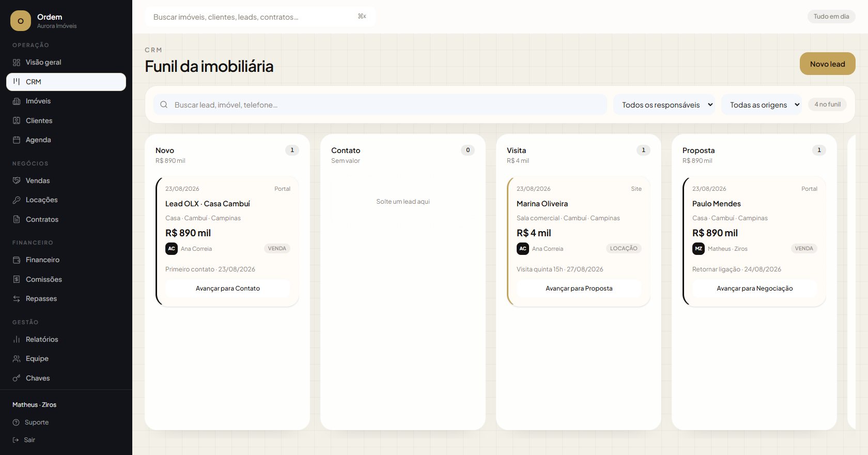Click the Relatórios chart icon
This screenshot has height=455, width=868.
point(17,339)
